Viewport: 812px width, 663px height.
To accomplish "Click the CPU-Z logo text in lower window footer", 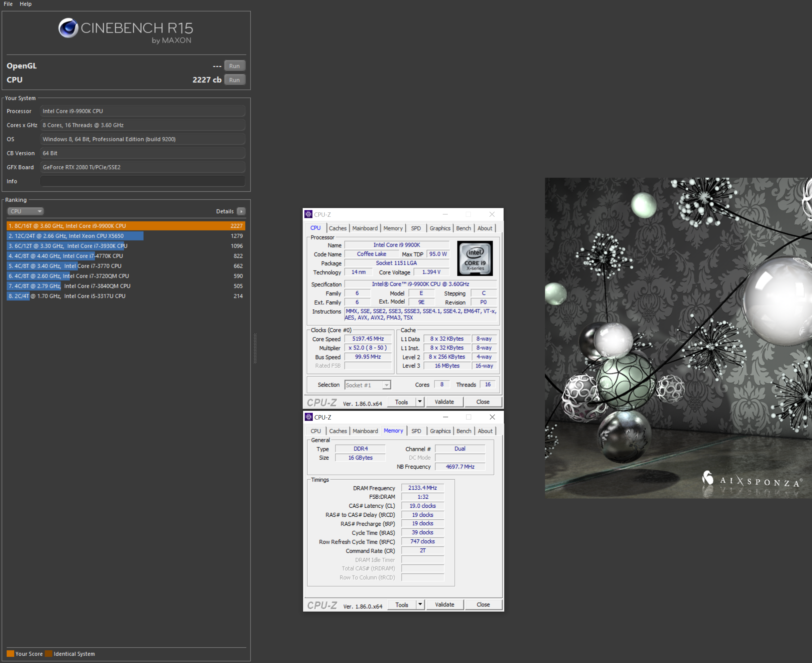I will (322, 605).
